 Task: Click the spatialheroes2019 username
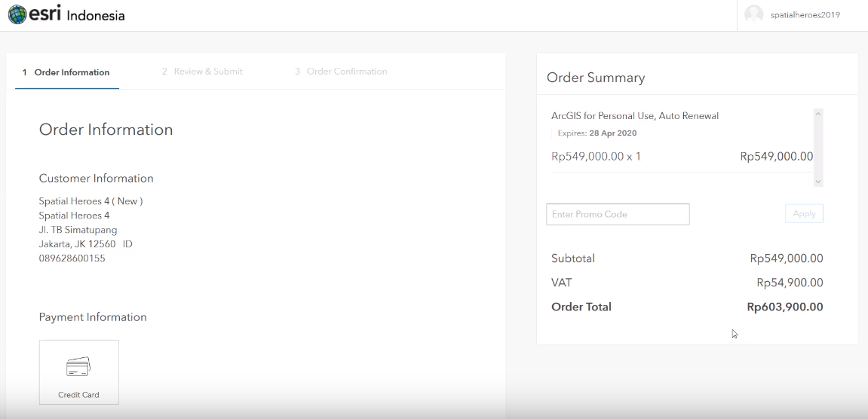[805, 15]
